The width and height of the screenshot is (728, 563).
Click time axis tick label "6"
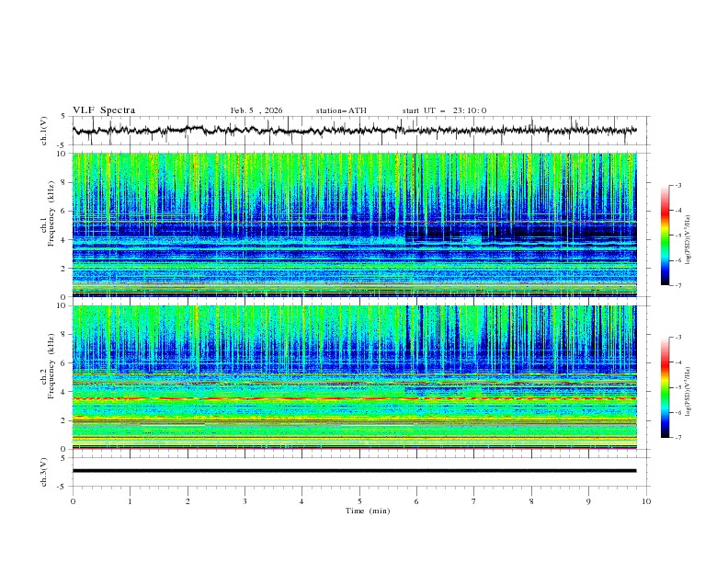pos(417,501)
